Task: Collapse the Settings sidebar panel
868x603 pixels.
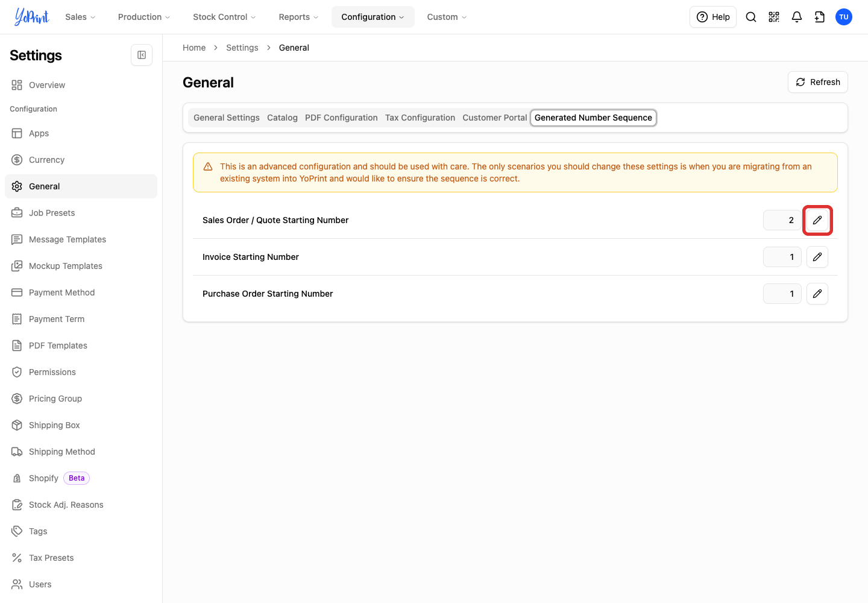Action: (x=142, y=55)
